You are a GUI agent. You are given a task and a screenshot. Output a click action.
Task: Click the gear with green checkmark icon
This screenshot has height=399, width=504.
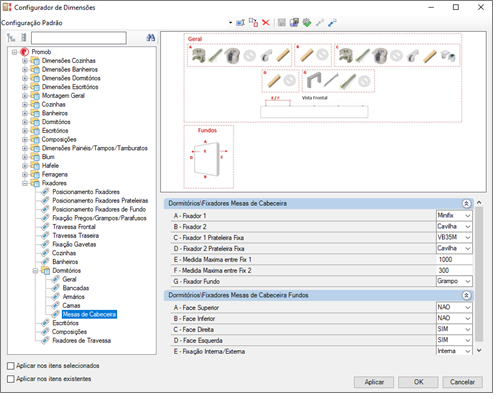point(307,23)
